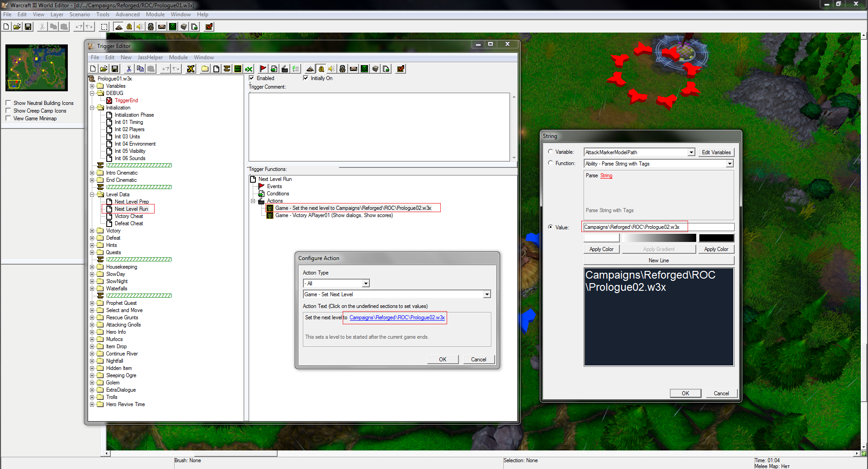868x469 pixels.
Task: Click the gradient preview bar
Action: coord(659,238)
